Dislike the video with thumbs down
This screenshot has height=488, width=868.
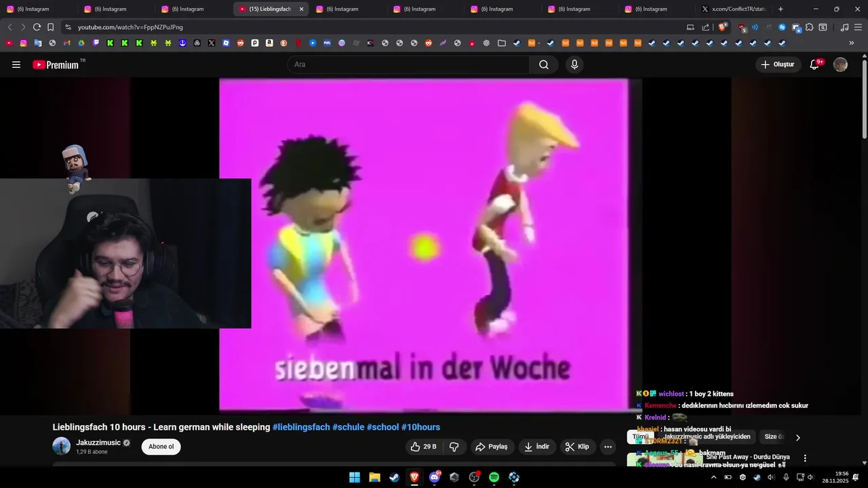454,447
